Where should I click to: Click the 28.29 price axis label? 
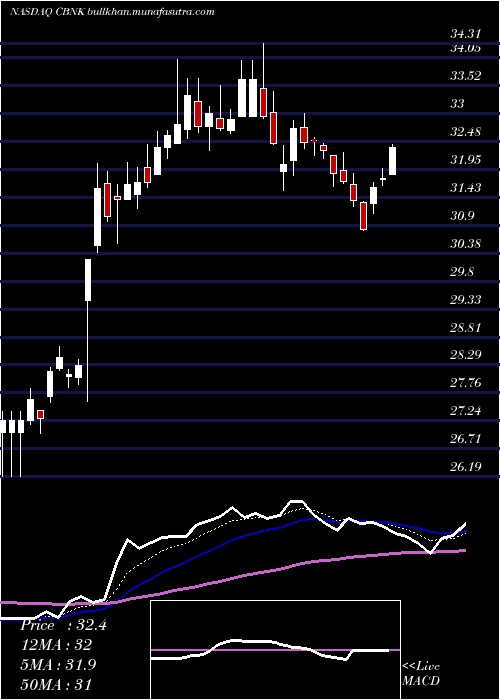[x=467, y=355]
